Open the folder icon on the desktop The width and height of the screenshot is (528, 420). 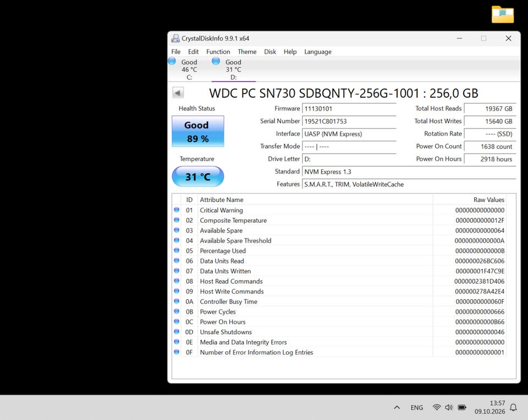click(502, 14)
